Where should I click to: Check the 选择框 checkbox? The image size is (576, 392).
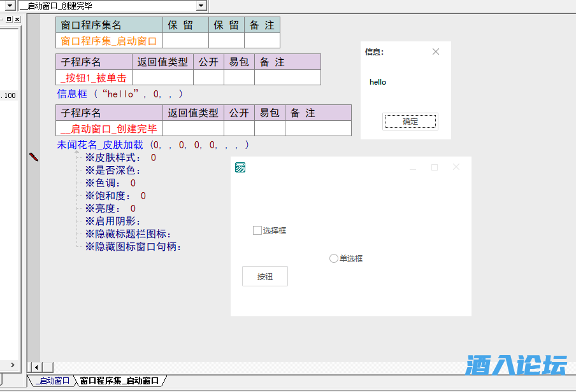257,230
